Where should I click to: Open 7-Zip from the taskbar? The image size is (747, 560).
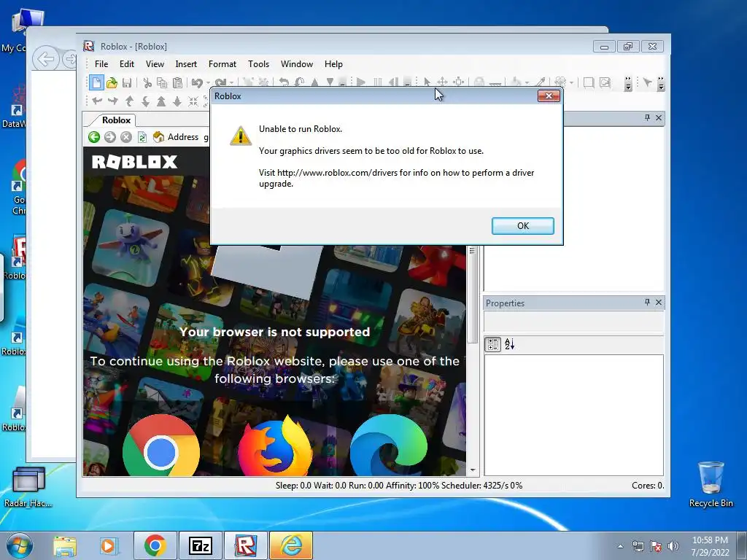[x=200, y=545]
